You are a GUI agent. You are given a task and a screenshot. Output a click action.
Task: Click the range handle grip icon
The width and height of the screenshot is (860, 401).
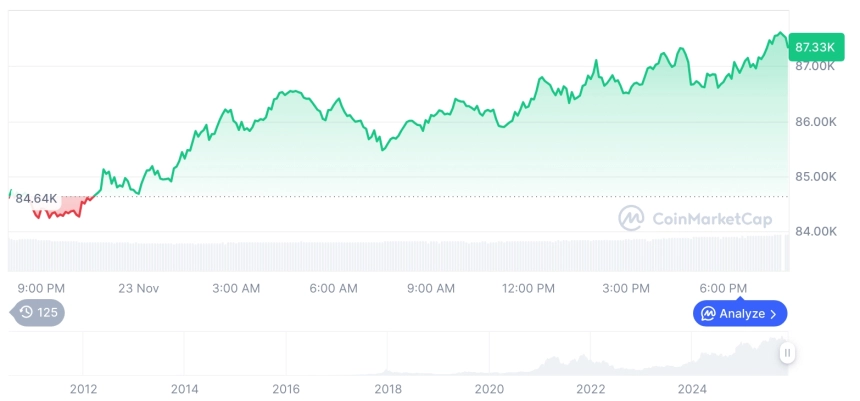[x=788, y=352]
